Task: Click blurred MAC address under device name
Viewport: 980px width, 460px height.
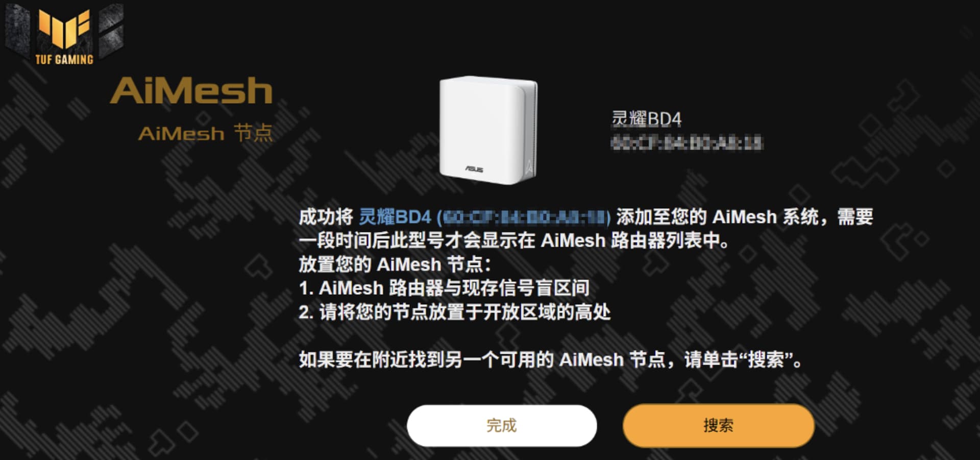Action: (x=687, y=143)
